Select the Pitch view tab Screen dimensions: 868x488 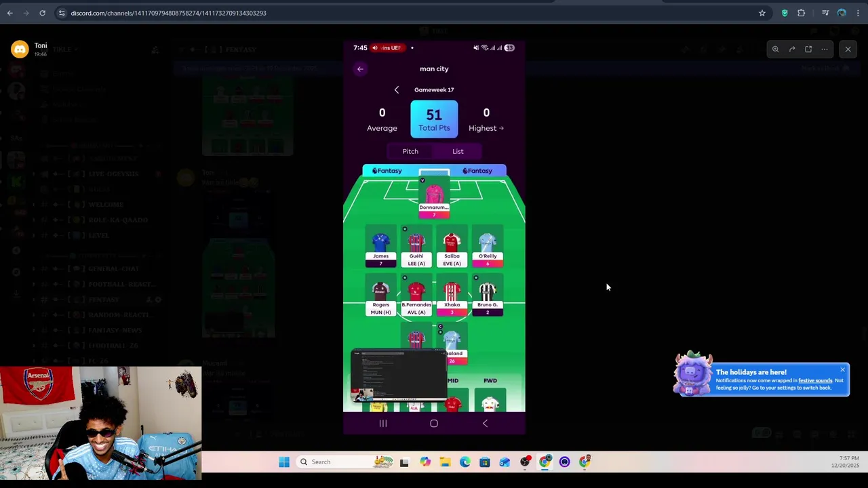coord(410,151)
